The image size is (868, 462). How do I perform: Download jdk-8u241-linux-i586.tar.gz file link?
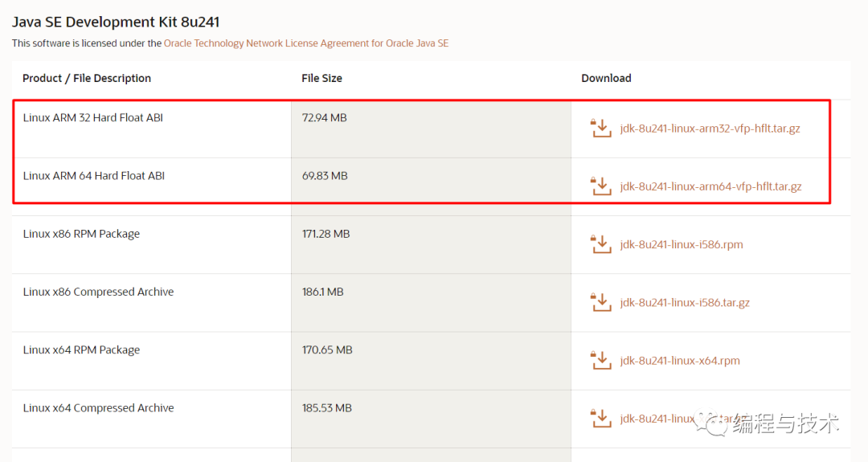click(685, 303)
